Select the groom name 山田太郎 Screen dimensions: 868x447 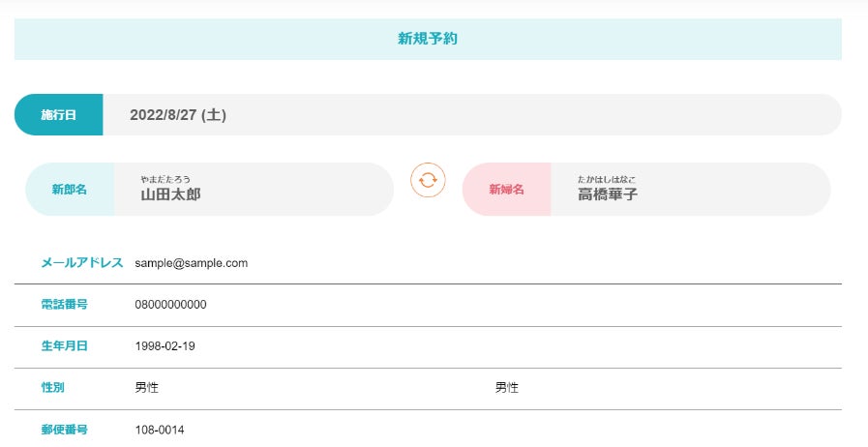pyautogui.click(x=170, y=195)
